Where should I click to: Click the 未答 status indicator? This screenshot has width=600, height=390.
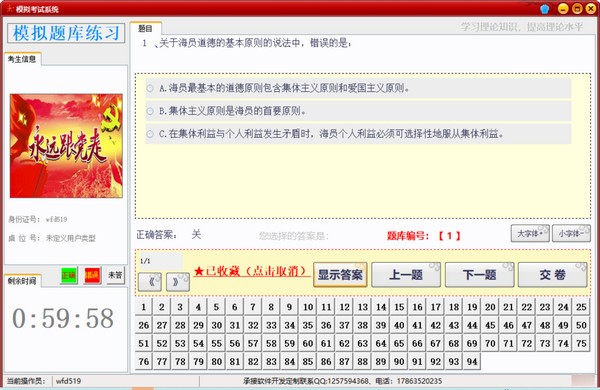[x=115, y=275]
